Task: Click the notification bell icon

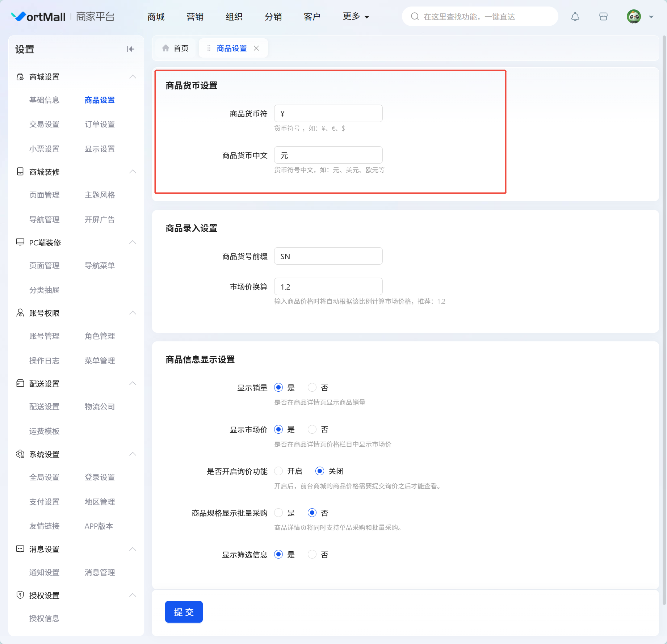Action: point(575,17)
